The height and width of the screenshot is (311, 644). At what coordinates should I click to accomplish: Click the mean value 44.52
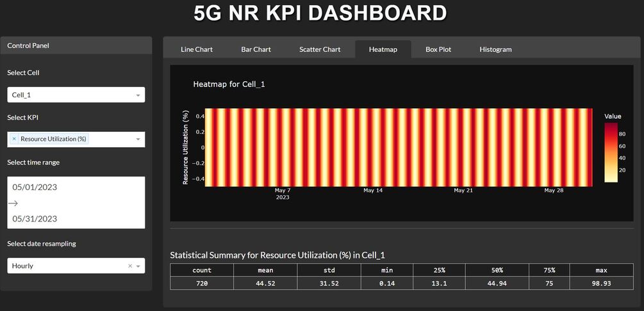[x=265, y=283]
